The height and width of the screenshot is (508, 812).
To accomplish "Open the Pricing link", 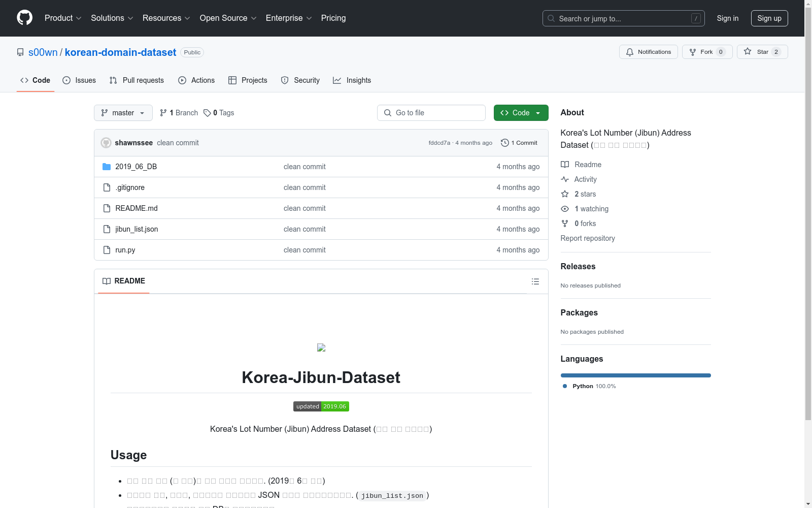I will coord(333,18).
